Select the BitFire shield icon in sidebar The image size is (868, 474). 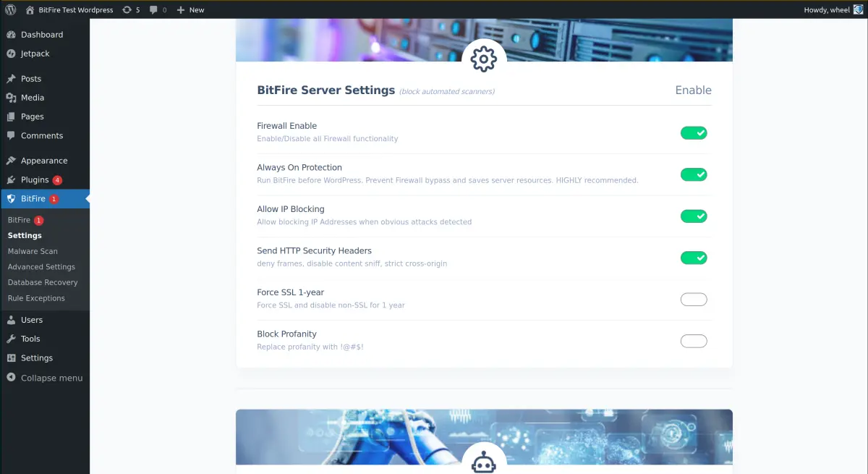[x=10, y=198]
